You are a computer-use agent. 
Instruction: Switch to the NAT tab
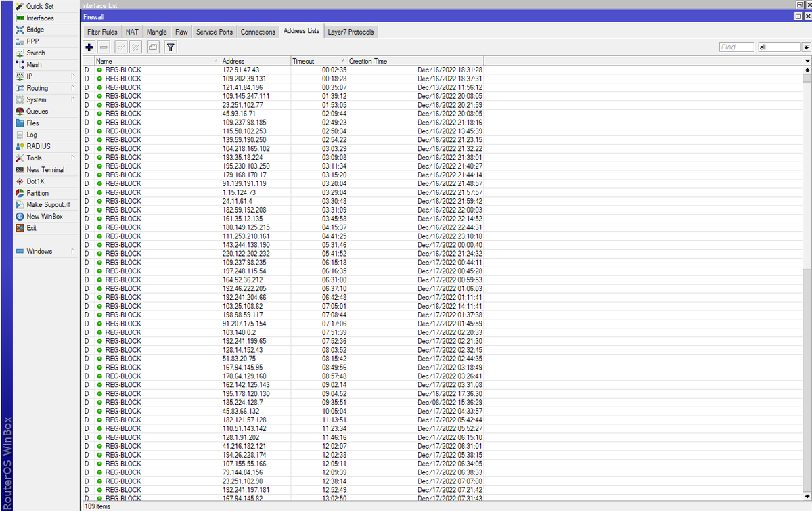(x=132, y=32)
